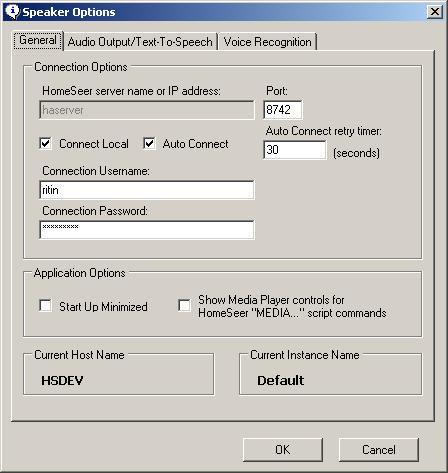The image size is (448, 473).
Task: Disable the Auto Connect checkbox
Action: tap(149, 144)
